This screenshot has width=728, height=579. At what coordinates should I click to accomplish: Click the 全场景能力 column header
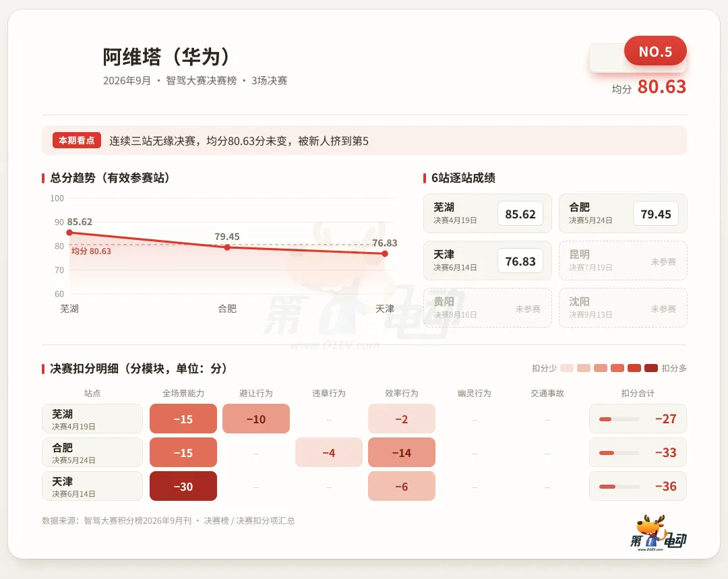[183, 393]
